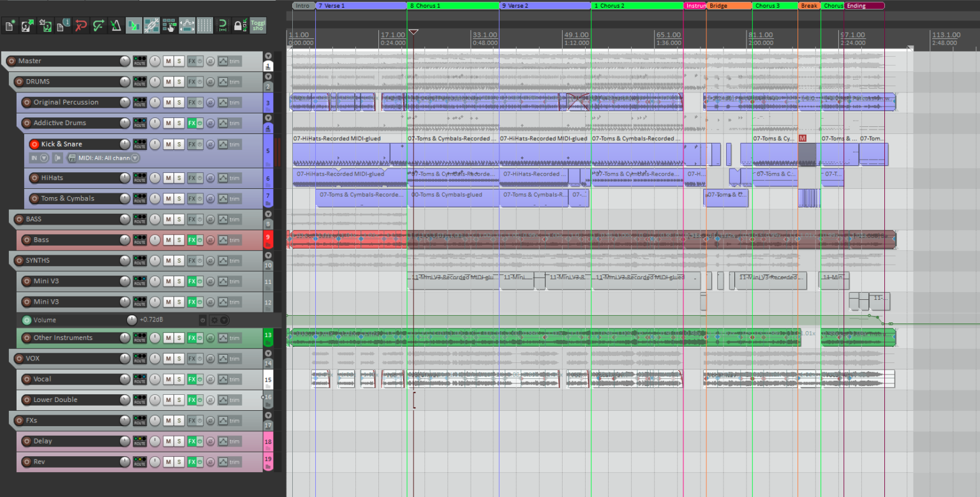The width and height of the screenshot is (980, 497).
Task: Toggle item grouping chain-link icon
Action: pyautogui.click(x=151, y=26)
